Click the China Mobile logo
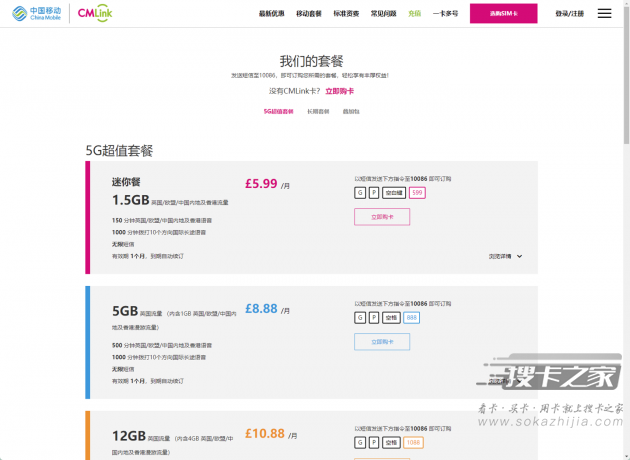This screenshot has width=630, height=460. (x=37, y=13)
